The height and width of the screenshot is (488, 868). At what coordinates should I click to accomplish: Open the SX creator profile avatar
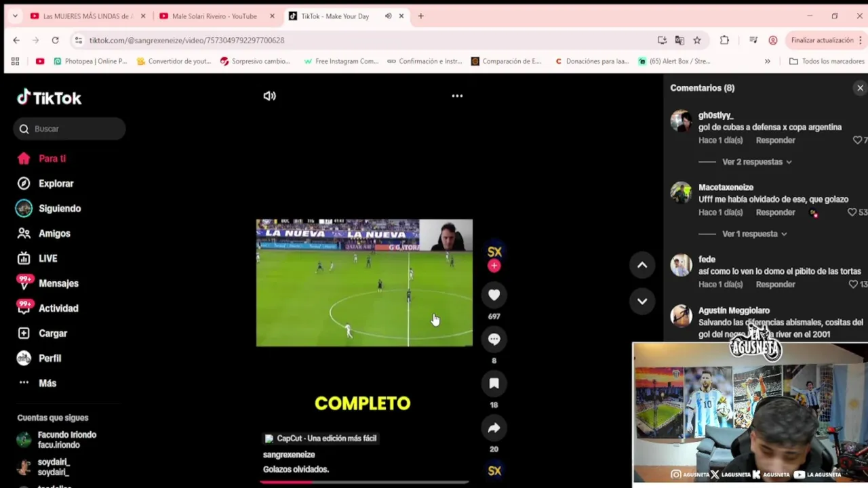coord(494,251)
